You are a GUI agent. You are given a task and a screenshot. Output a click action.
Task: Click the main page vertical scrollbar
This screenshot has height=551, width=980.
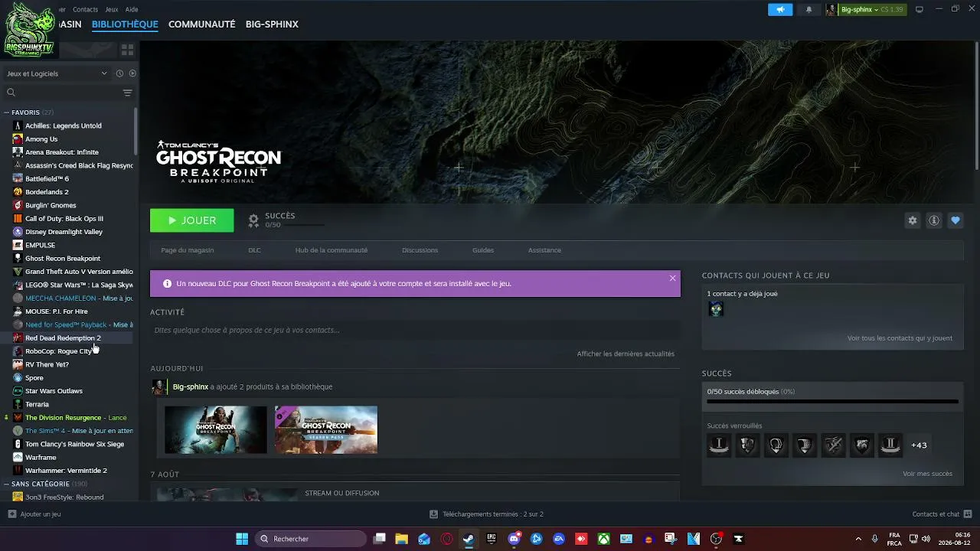click(x=976, y=106)
